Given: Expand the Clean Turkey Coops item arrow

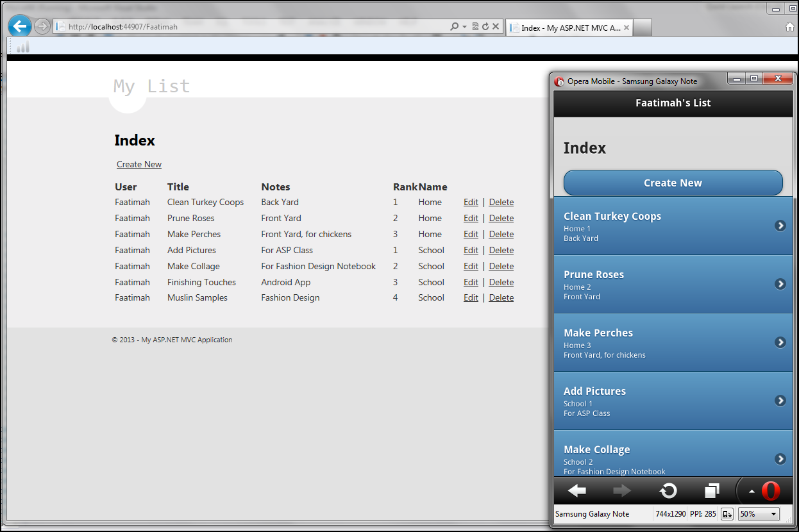Looking at the screenshot, I should click(780, 226).
